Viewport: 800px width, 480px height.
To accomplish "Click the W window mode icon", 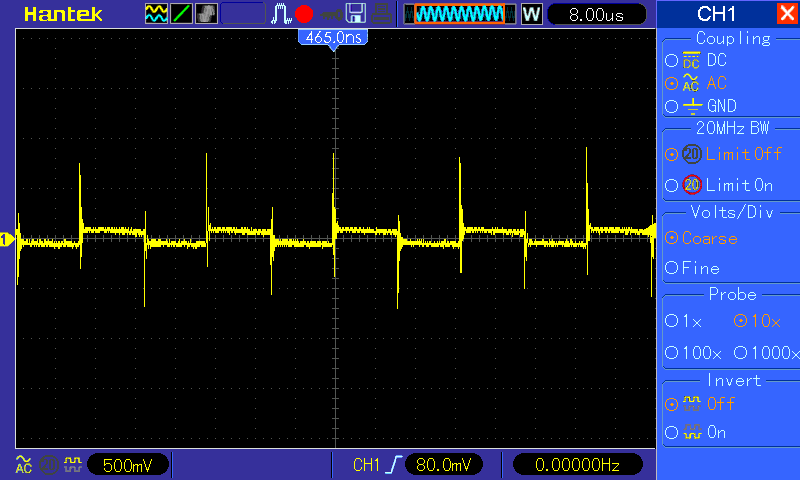I will coord(531,14).
